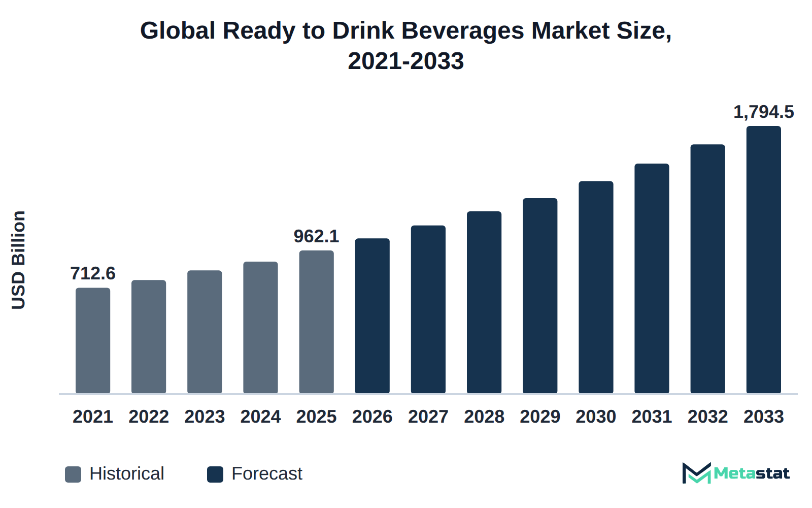Select the "2023" year axis label
The image size is (812, 508).
click(x=205, y=417)
